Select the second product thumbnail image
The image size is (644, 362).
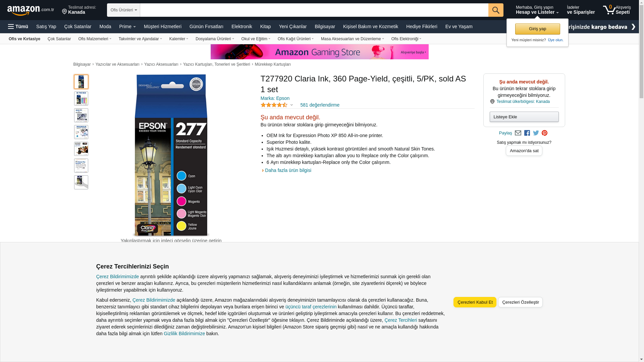coord(81,99)
